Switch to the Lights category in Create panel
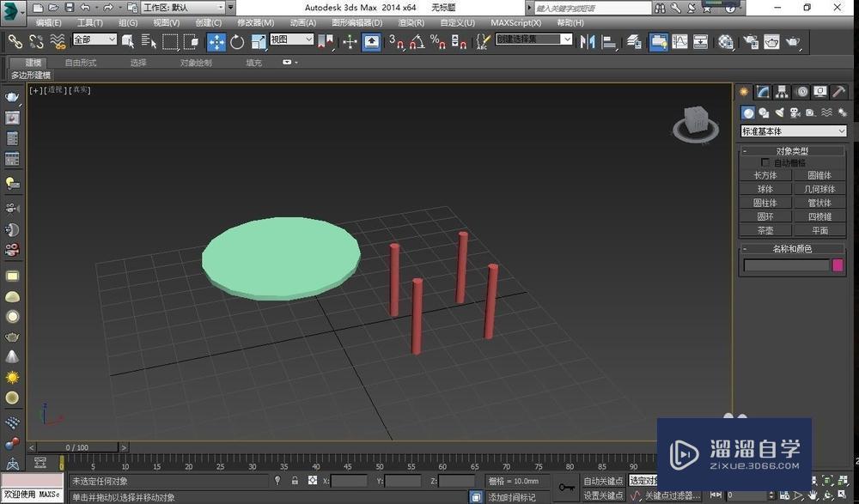Screen dimensions: 859x504 point(780,112)
